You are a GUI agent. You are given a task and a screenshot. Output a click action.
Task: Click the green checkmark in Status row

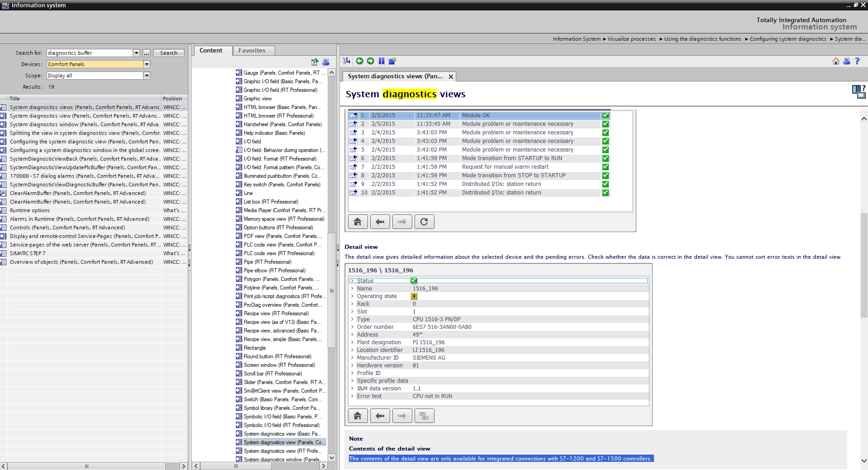pos(414,280)
